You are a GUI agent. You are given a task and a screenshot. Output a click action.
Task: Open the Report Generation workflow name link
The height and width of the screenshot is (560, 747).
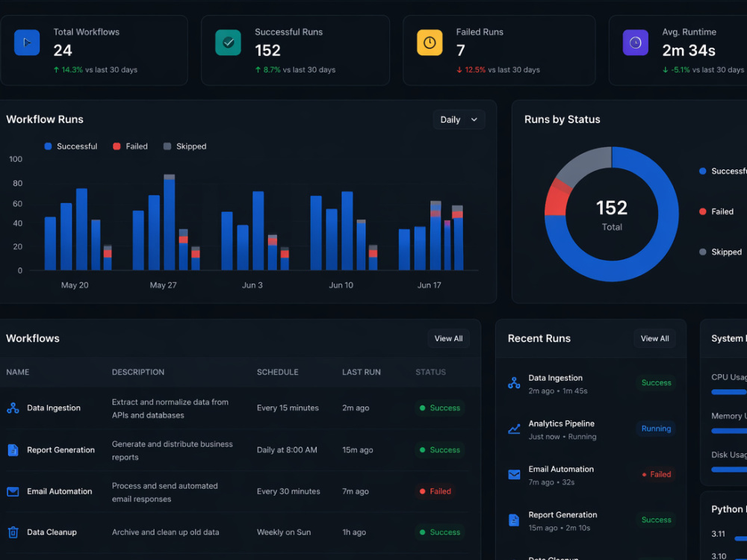pos(61,450)
